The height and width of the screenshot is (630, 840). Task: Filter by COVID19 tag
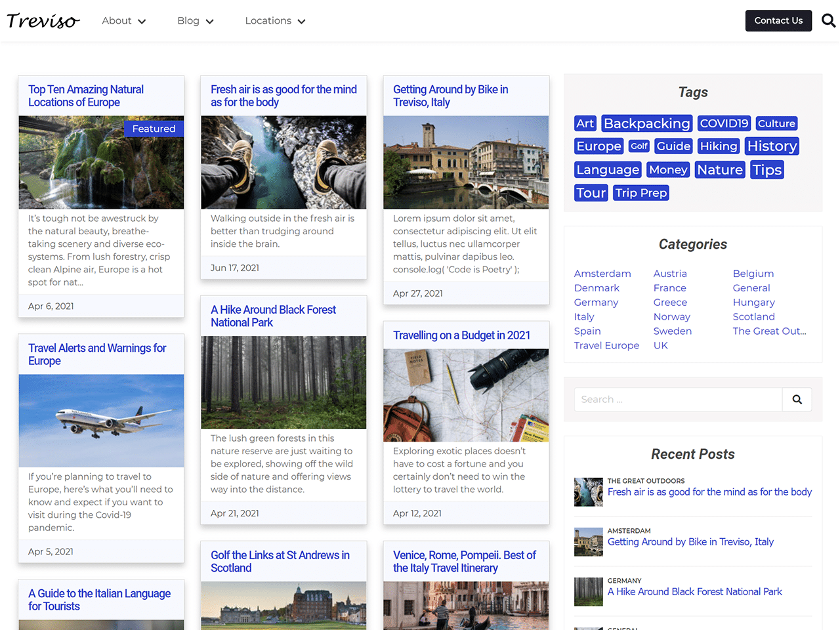724,123
